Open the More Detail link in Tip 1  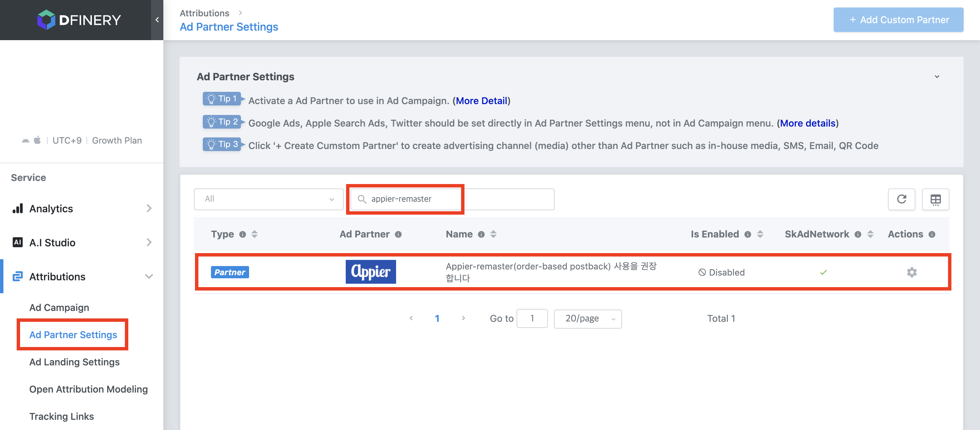tap(481, 101)
